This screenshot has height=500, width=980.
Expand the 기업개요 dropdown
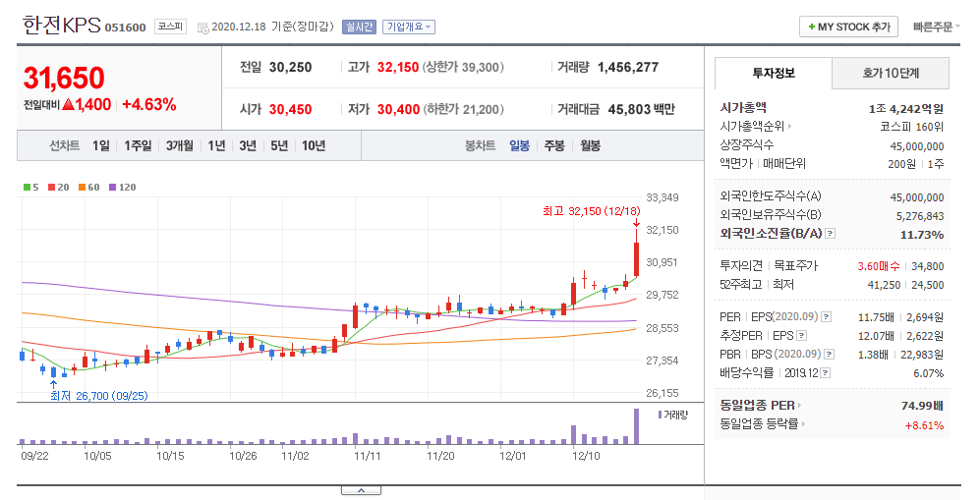[x=409, y=27]
